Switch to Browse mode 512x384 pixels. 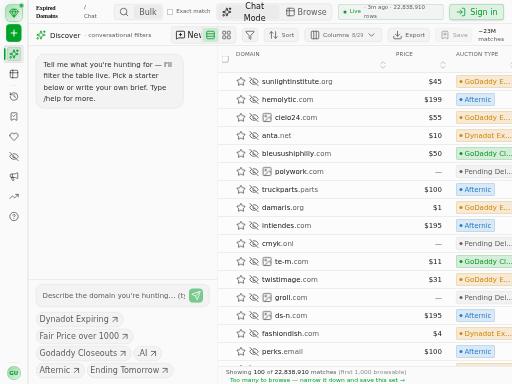[306, 12]
